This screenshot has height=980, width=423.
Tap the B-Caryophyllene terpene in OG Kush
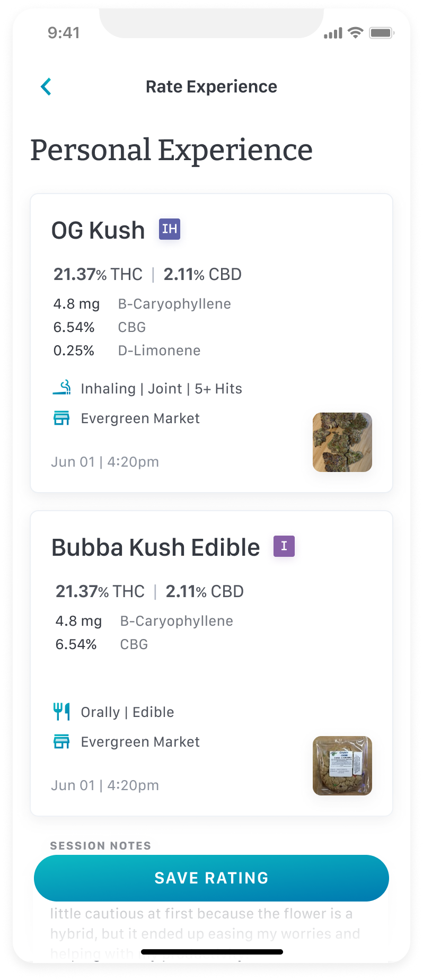174,304
